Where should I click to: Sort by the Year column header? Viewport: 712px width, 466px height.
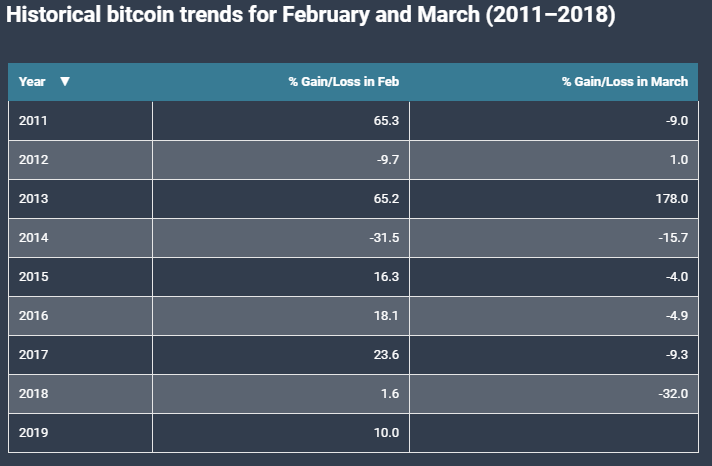[32, 82]
